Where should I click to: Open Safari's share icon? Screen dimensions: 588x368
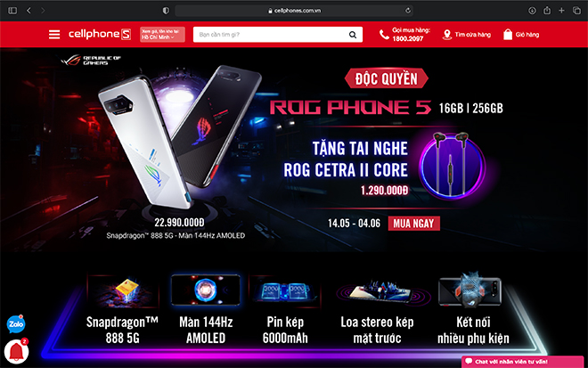pos(547,11)
